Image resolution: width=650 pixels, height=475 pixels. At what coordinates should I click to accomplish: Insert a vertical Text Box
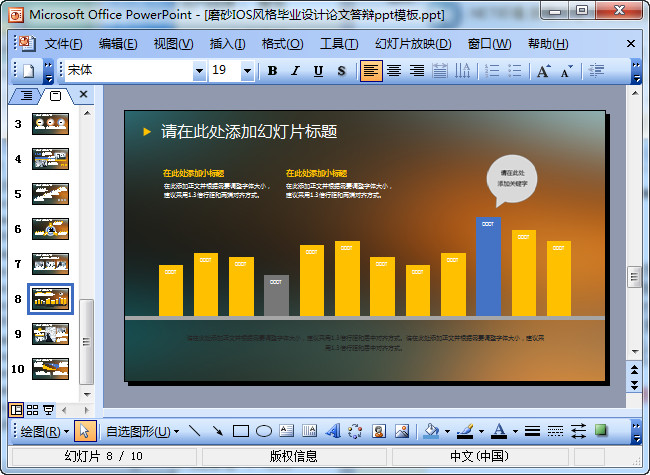pyautogui.click(x=309, y=431)
